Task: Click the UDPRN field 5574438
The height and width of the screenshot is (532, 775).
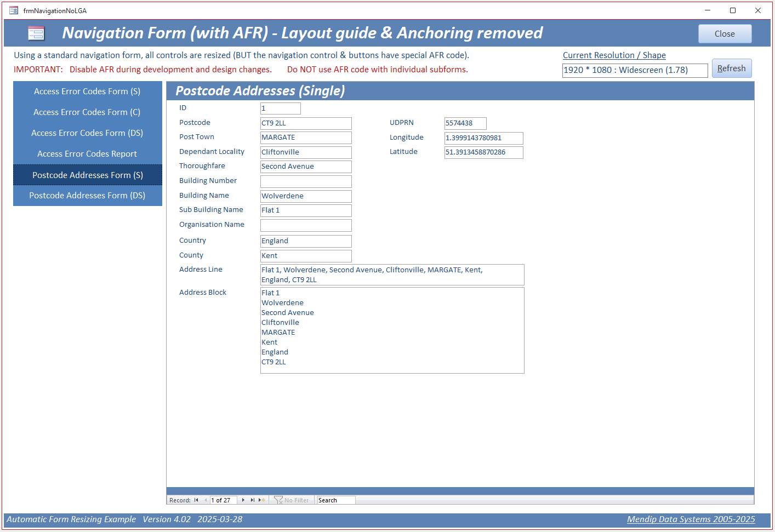Action: click(x=465, y=123)
